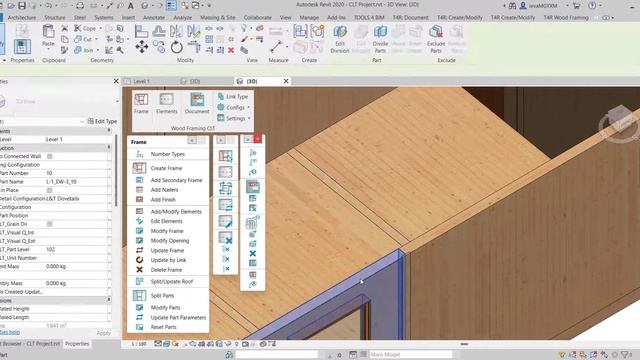Click the highlighted icon in Document flyout
This screenshot has width=640, height=360.
click(x=253, y=187)
